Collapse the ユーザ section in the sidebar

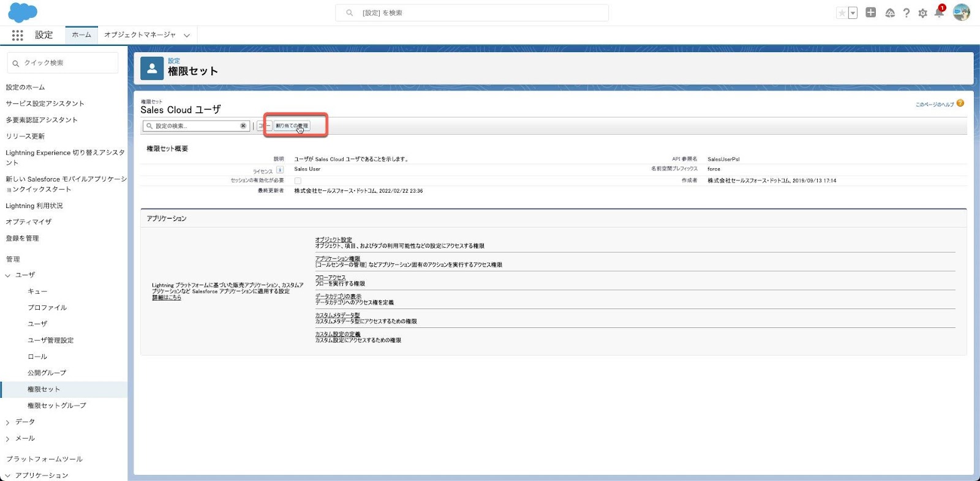[8, 275]
